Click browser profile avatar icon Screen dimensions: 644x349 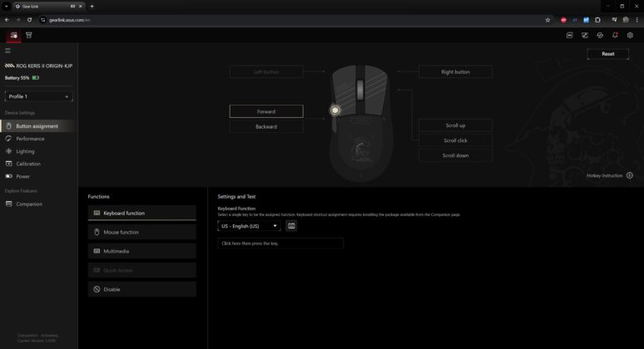pyautogui.click(x=626, y=20)
